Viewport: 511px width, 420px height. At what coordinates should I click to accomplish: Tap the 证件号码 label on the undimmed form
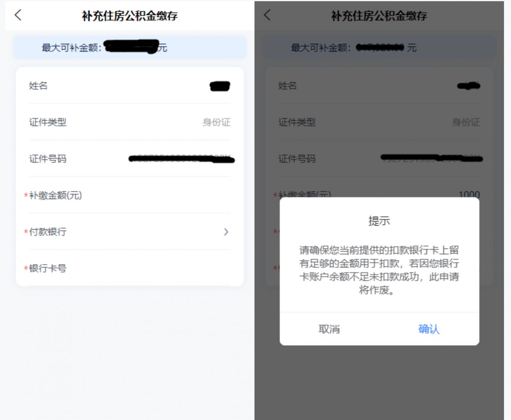[x=48, y=159]
